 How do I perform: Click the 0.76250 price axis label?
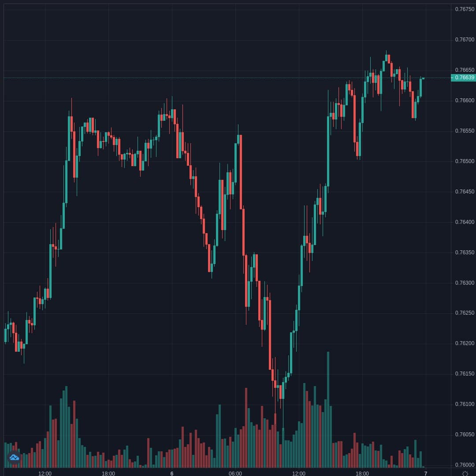click(x=465, y=313)
